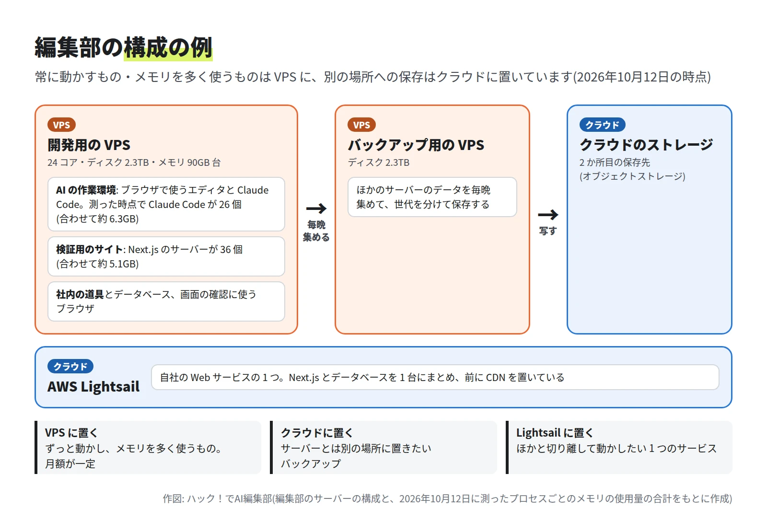Click the text (オブジェクトストレージ)
Image resolution: width=767 pixels, height=532 pixels.
pyautogui.click(x=632, y=176)
